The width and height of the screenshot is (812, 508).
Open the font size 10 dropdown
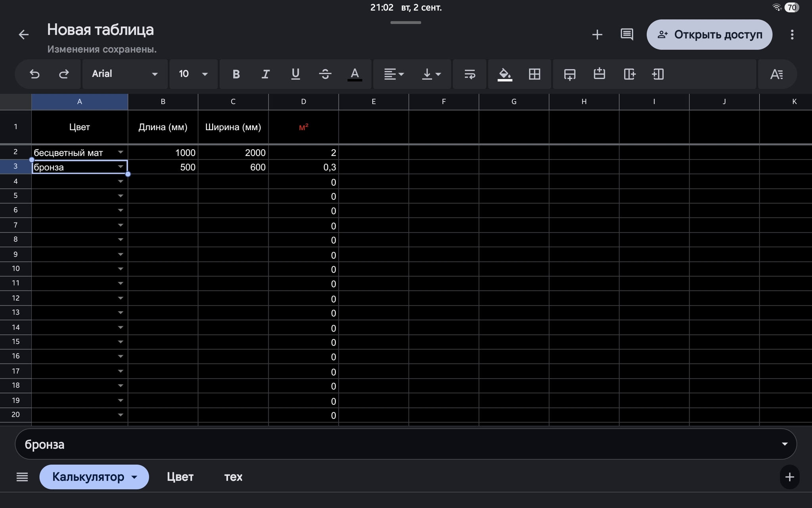tap(193, 74)
